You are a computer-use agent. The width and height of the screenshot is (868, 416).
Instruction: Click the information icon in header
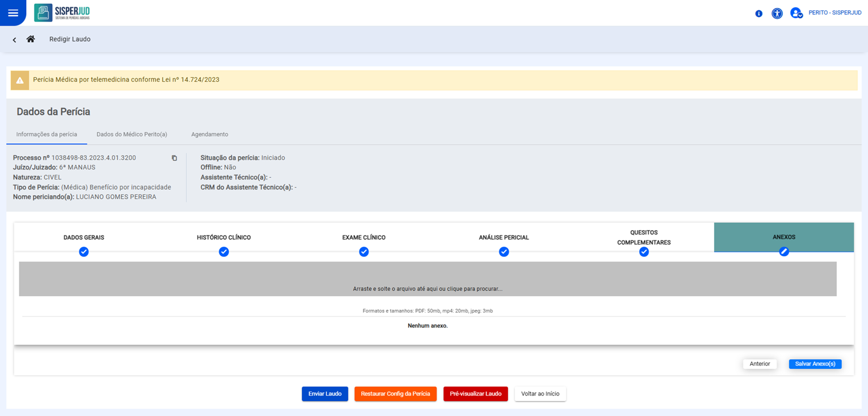coord(758,14)
